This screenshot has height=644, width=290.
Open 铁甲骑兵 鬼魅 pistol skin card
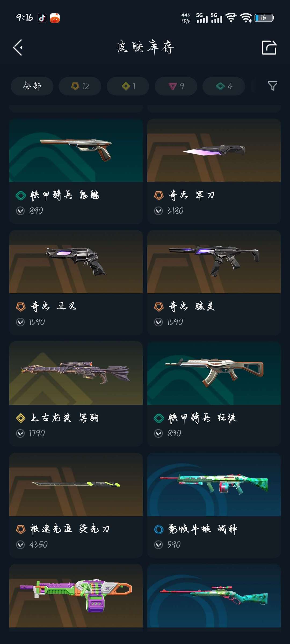[x=76, y=171]
